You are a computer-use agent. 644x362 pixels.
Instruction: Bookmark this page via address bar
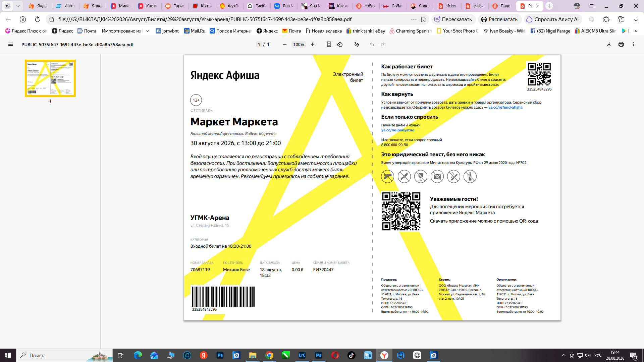coord(423,19)
